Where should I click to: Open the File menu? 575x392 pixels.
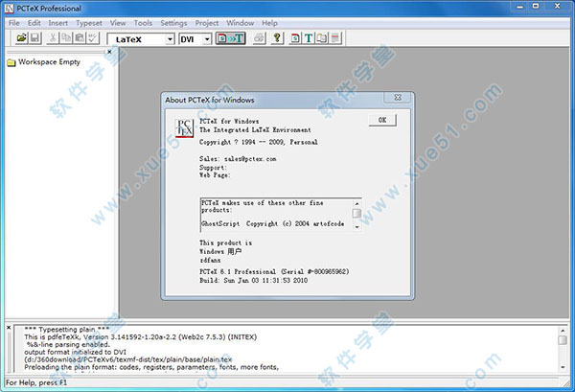(x=14, y=23)
